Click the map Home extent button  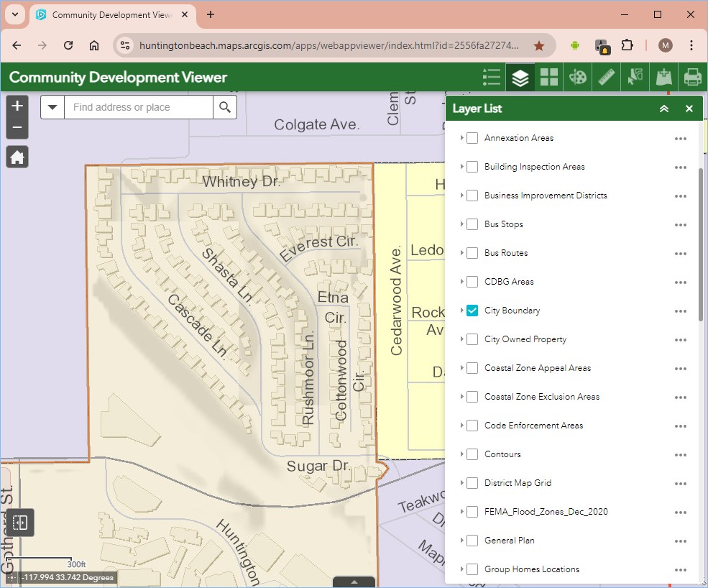[x=17, y=157]
